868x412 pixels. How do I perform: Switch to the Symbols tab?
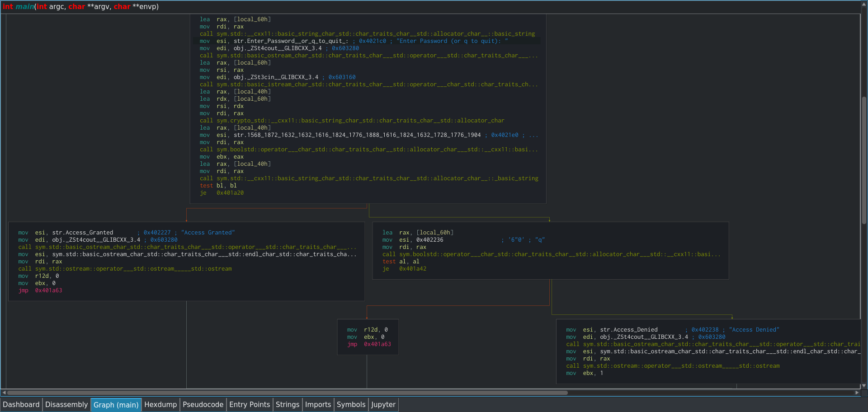(351, 405)
